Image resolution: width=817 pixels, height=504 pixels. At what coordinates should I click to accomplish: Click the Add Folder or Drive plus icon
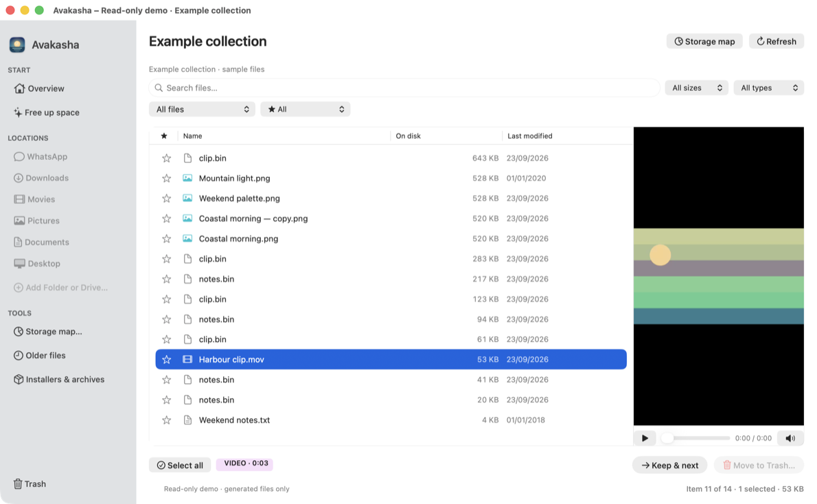pos(19,287)
